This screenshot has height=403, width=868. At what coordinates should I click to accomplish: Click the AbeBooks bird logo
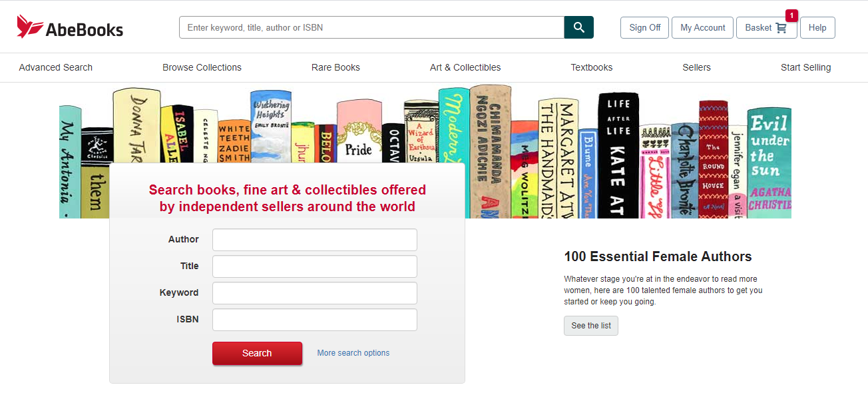[x=30, y=27]
